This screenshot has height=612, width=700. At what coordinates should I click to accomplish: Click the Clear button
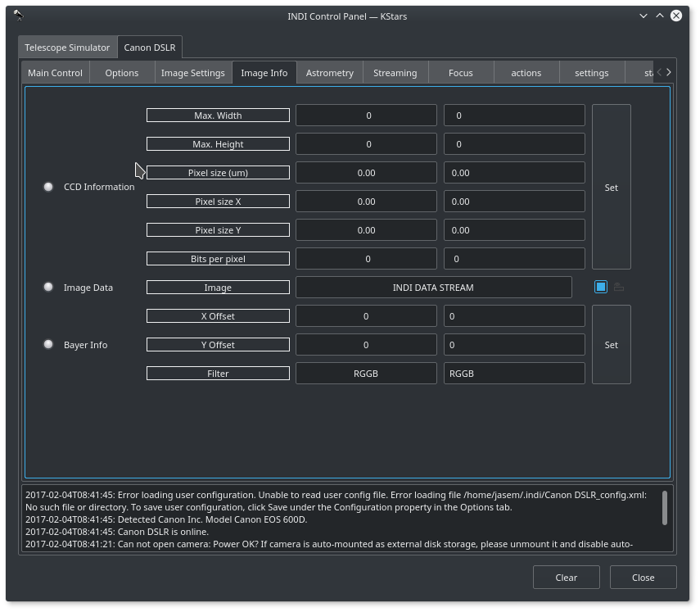pyautogui.click(x=566, y=577)
